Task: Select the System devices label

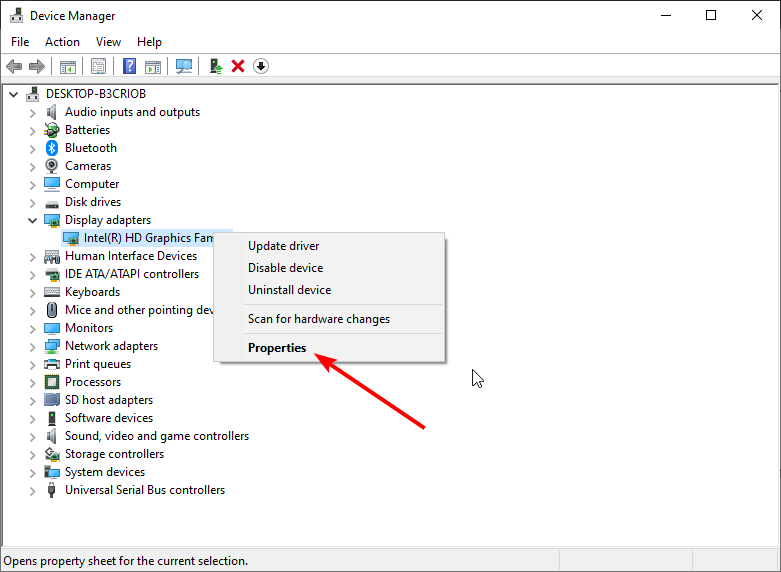Action: [x=105, y=472]
